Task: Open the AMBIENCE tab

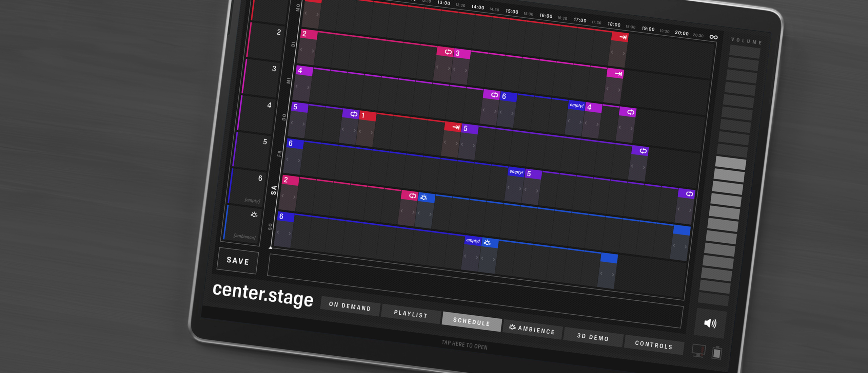Action: [532, 329]
